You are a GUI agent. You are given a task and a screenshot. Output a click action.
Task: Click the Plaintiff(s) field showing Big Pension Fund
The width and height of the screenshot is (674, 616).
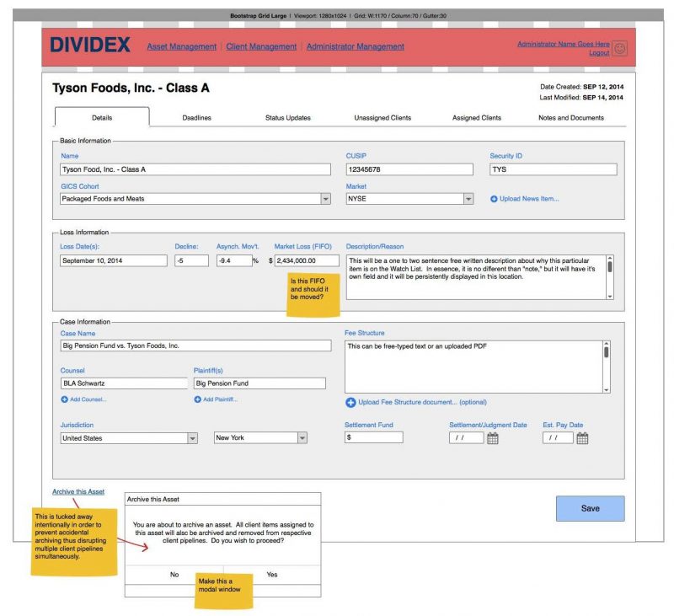[259, 383]
